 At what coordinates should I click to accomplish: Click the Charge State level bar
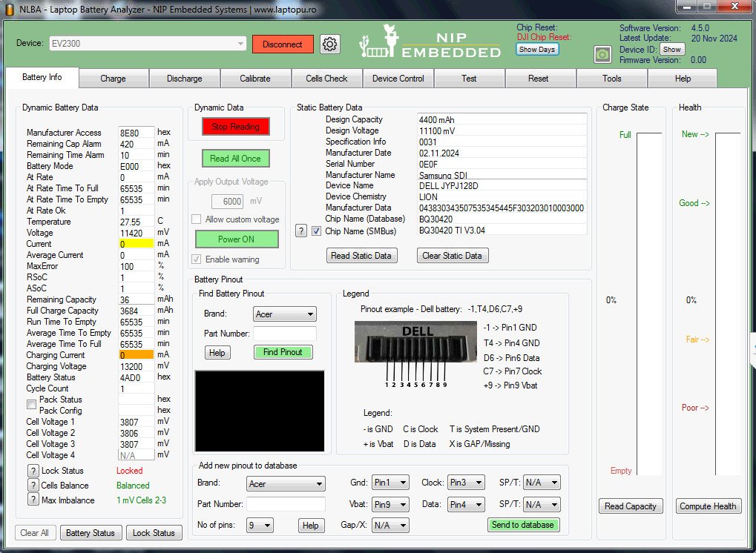click(649, 304)
